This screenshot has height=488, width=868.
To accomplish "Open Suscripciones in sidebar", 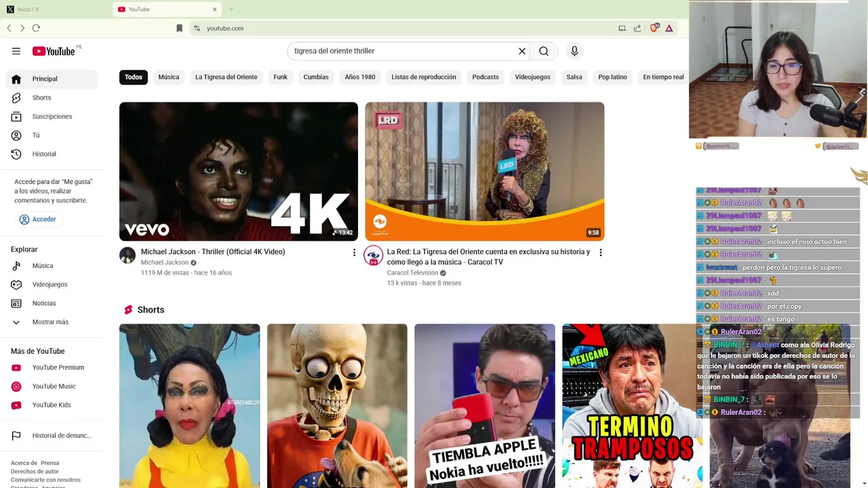I will pos(52,117).
